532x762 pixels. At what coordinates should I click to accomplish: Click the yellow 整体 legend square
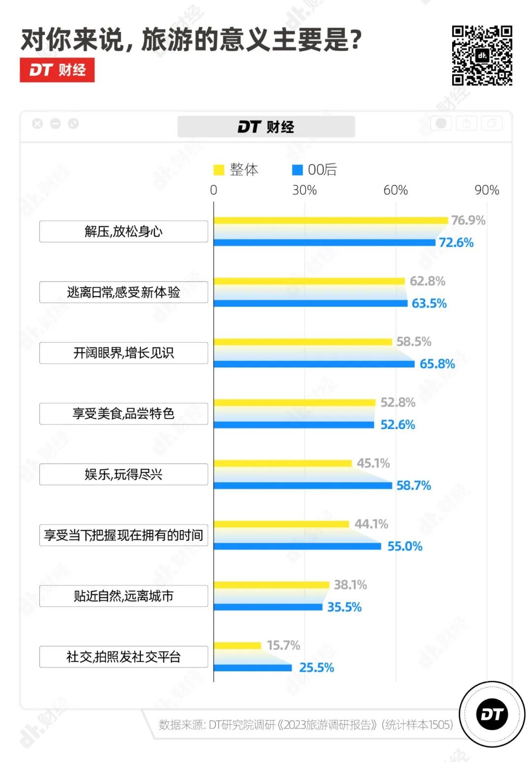pos(218,170)
